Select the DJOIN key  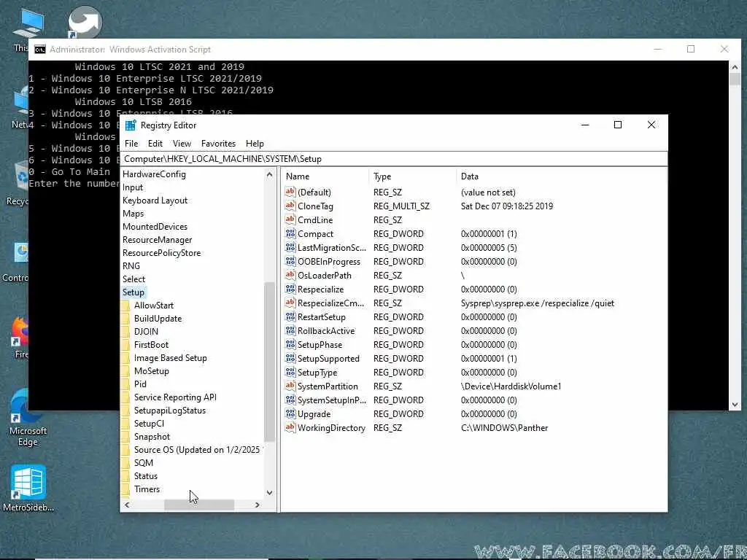click(146, 332)
